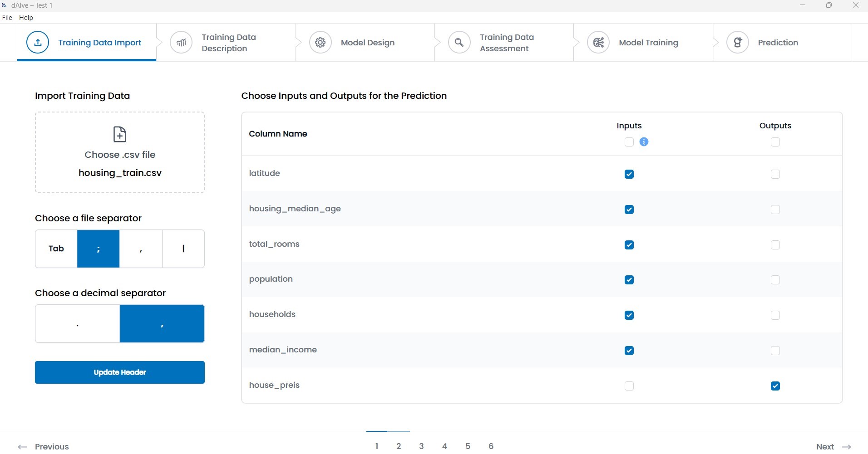Select Tab as the file separator
The height and width of the screenshot is (454, 868).
[x=56, y=249]
